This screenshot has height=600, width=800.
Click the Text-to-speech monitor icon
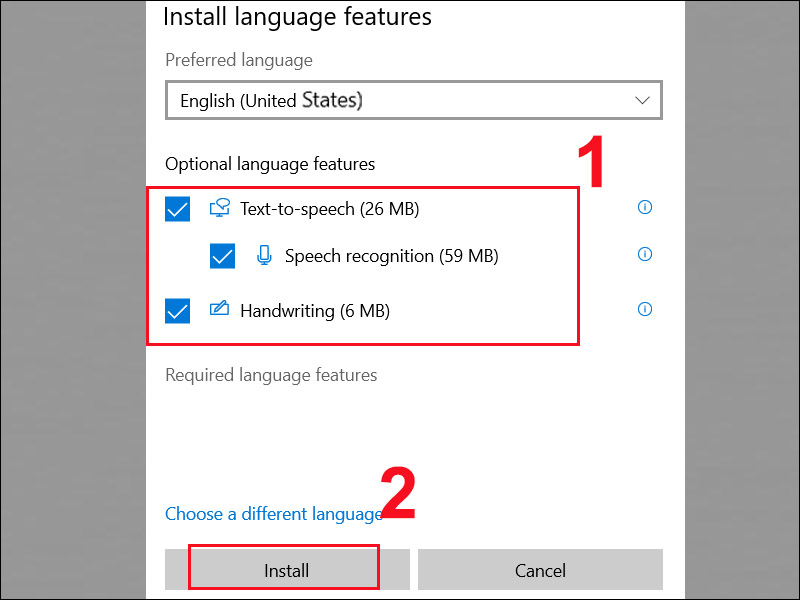click(219, 209)
